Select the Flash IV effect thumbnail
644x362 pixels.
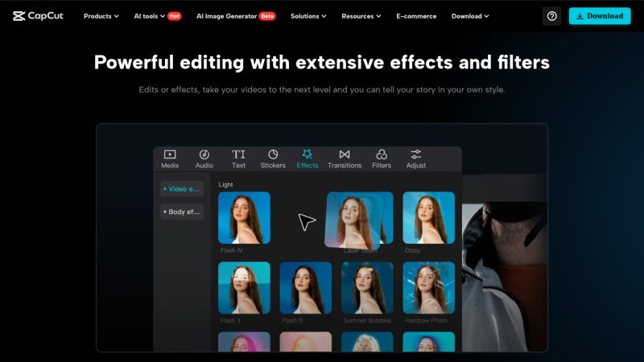(x=244, y=218)
